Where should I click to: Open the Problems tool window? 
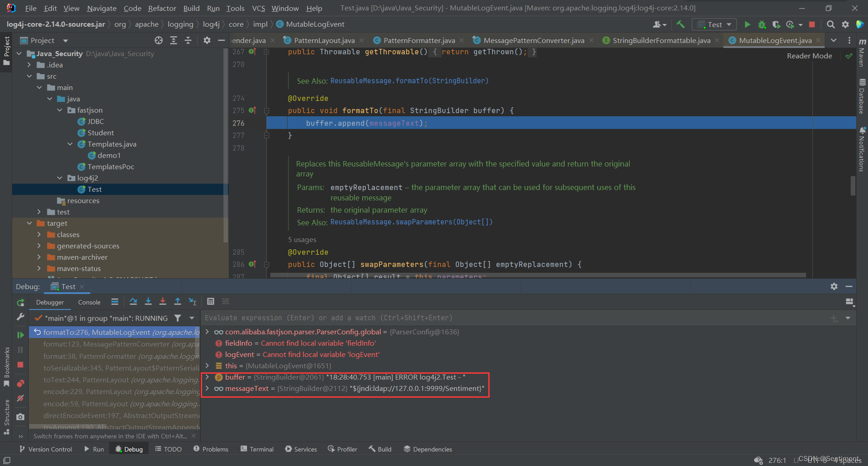click(211, 449)
